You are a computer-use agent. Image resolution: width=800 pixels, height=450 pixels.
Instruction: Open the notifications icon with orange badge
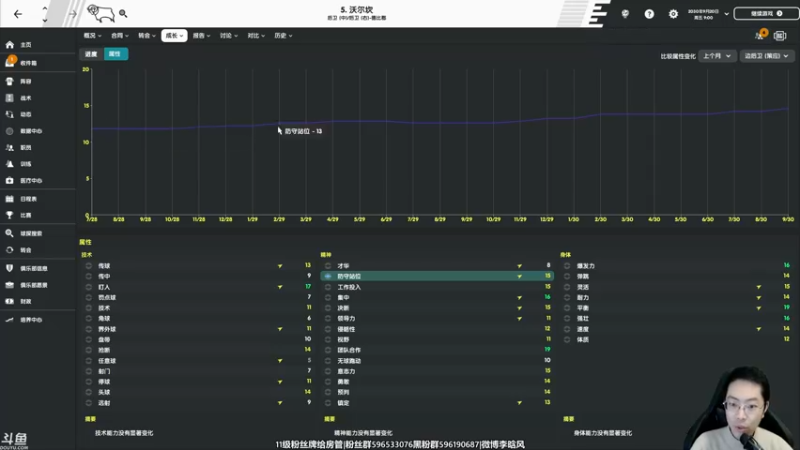pyautogui.click(x=761, y=35)
